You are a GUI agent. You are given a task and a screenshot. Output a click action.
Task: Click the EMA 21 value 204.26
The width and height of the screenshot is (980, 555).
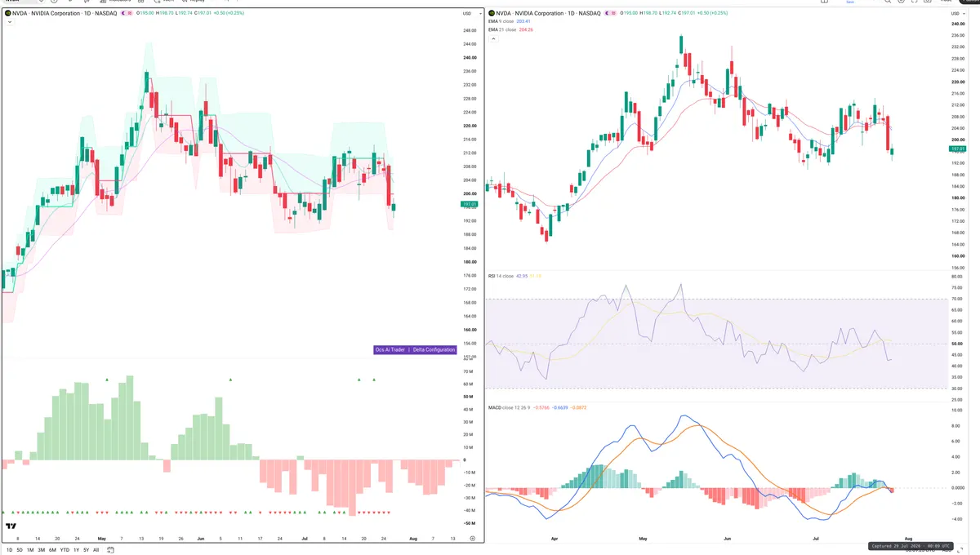(526, 29)
